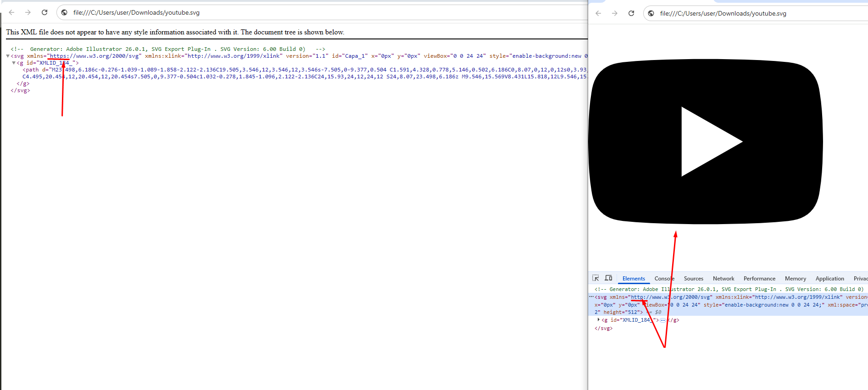The image size is (868, 390).
Task: Open site information icon in left window
Action: coord(64,12)
